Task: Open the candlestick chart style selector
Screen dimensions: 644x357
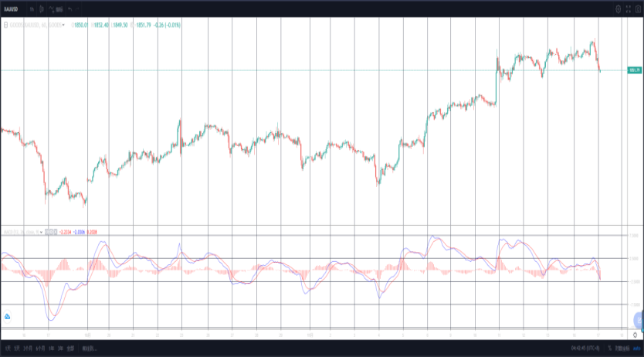Action: (42, 9)
